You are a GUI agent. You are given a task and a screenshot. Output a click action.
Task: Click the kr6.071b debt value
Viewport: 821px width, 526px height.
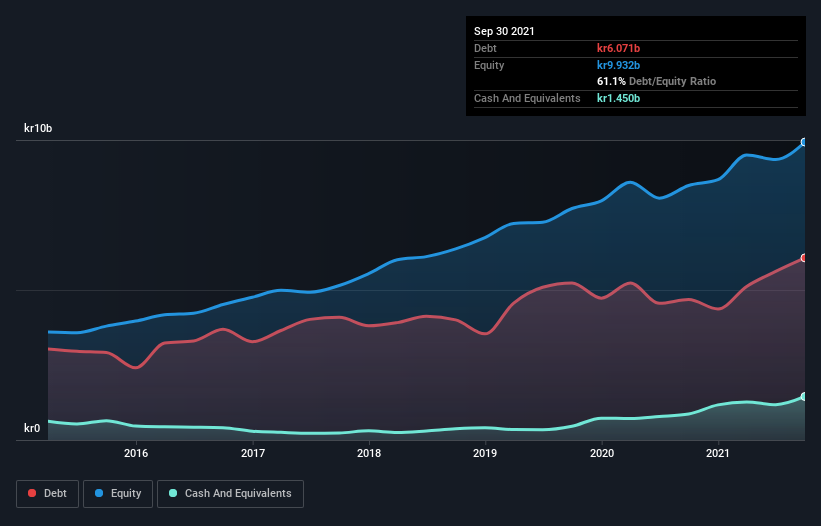[618, 48]
